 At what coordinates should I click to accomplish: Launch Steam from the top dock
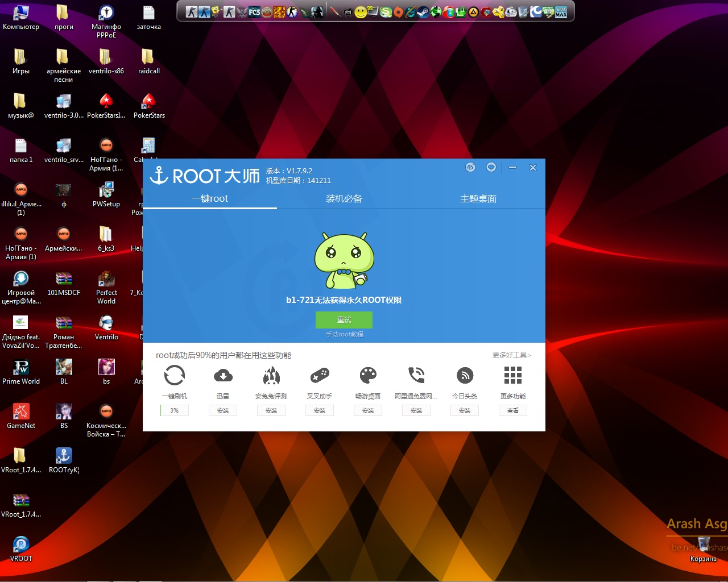[x=423, y=12]
